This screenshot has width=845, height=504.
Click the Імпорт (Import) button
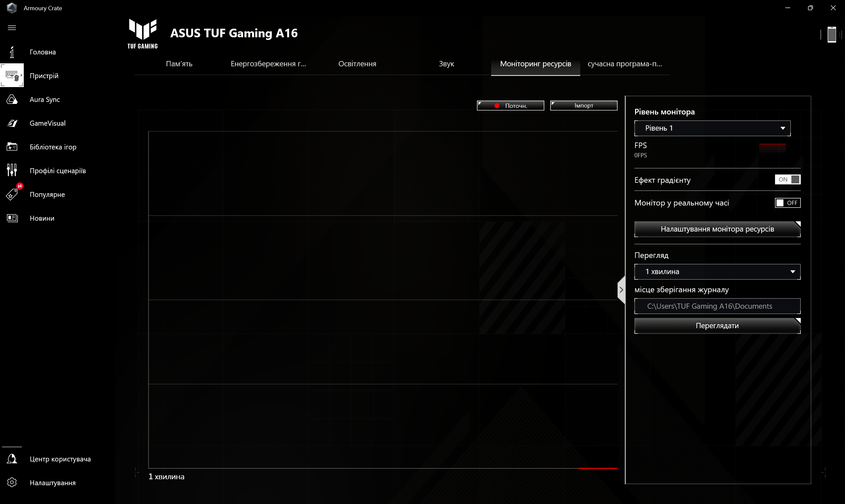(x=583, y=105)
